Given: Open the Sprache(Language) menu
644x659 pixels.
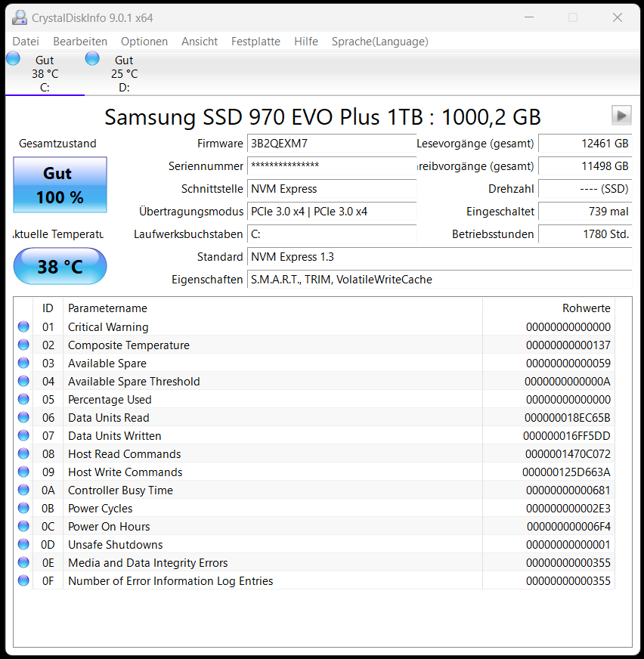Looking at the screenshot, I should coord(380,41).
